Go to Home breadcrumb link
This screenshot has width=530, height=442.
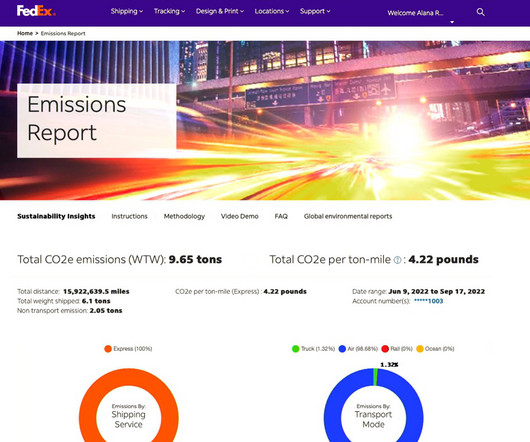click(x=25, y=33)
